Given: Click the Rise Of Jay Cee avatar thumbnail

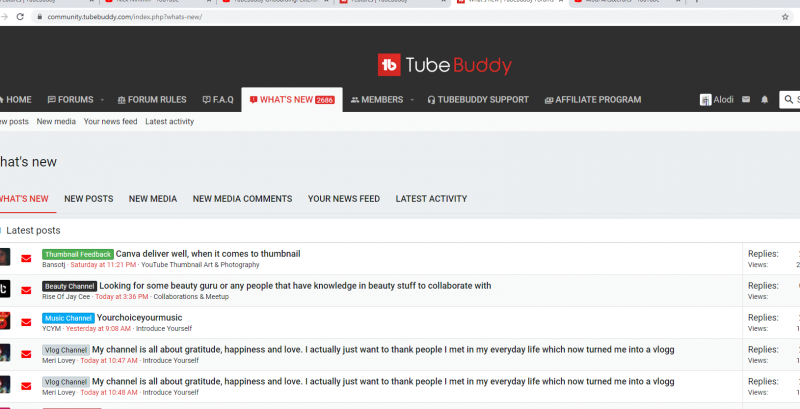Looking at the screenshot, I should (4, 290).
